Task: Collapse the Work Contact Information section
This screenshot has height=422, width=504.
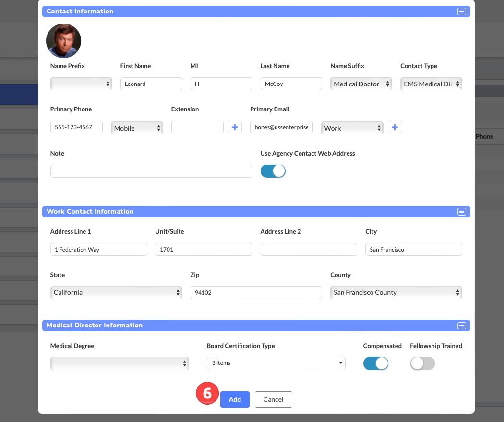Action: point(462,211)
